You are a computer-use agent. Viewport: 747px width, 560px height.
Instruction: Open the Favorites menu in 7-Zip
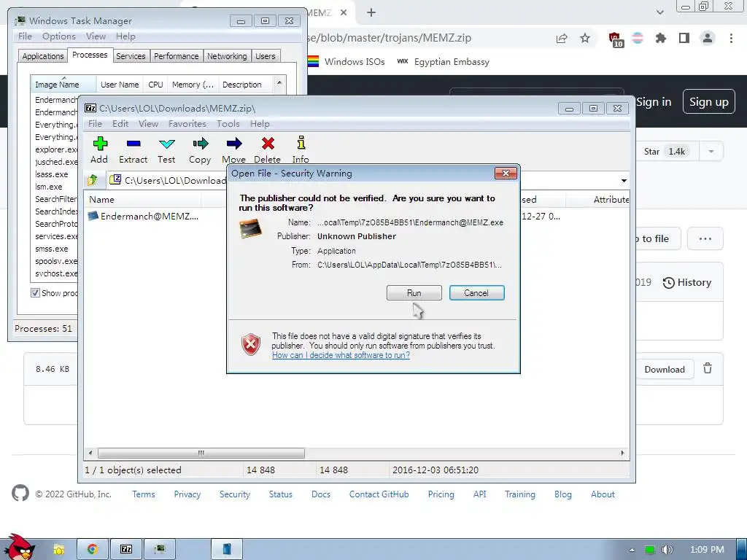187,124
